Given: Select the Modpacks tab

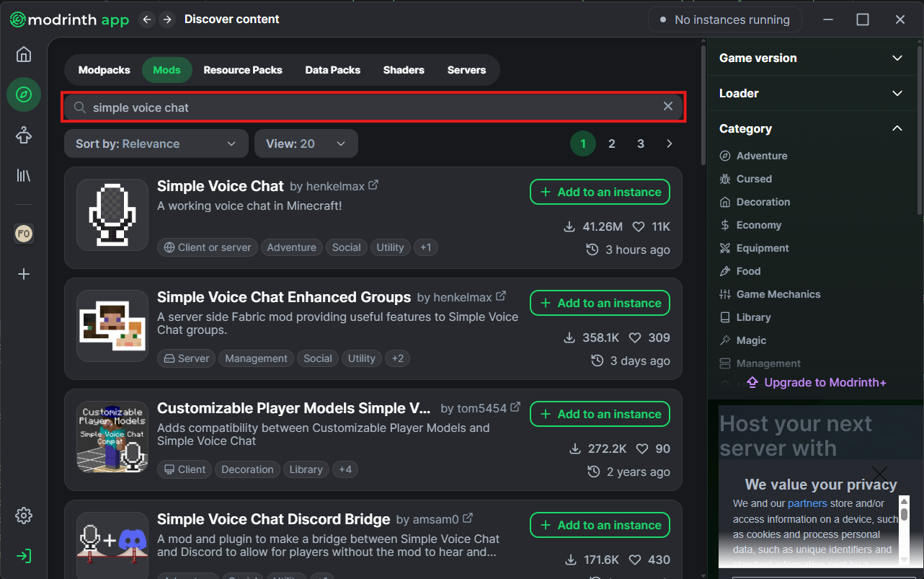Looking at the screenshot, I should [x=104, y=70].
